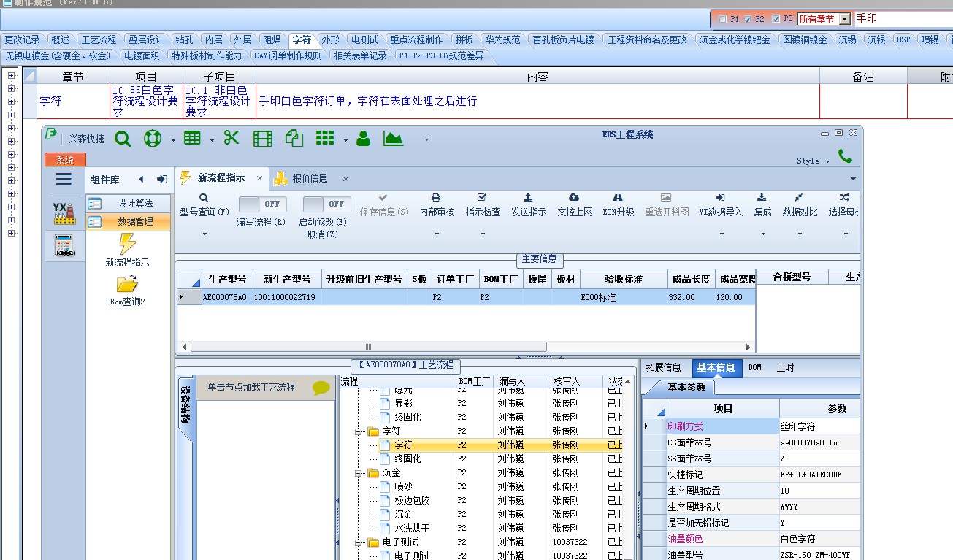The height and width of the screenshot is (560, 953).
Task: Click 集成 download tool
Action: 762,204
